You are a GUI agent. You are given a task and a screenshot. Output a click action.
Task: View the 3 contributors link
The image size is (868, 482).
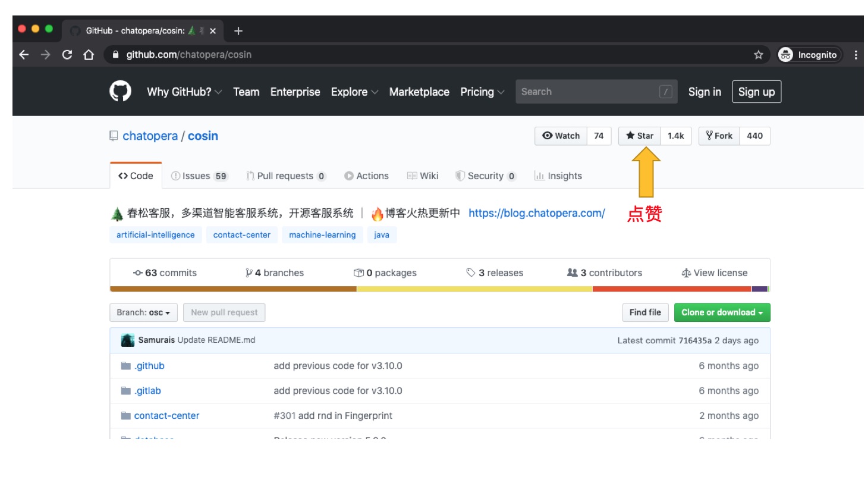point(605,273)
